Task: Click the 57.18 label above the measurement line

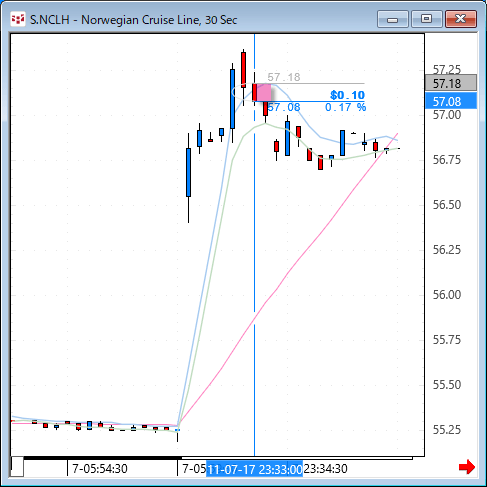Action: click(284, 77)
